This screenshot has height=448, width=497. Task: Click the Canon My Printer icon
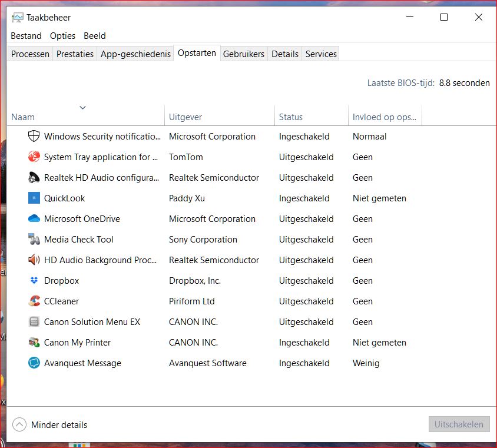(34, 343)
